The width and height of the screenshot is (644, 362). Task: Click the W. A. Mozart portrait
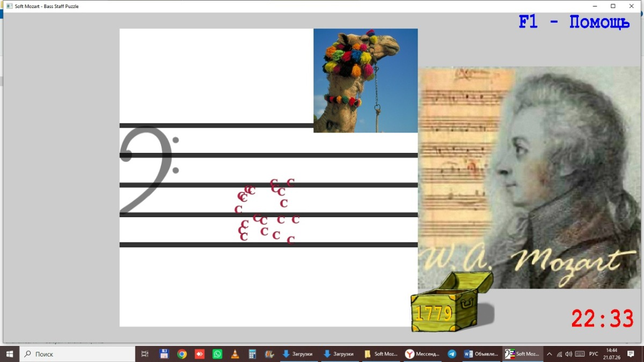[x=529, y=178]
